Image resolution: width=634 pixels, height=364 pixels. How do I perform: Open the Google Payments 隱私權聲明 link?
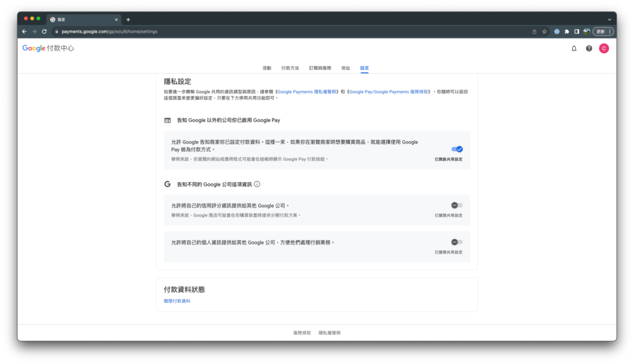click(x=306, y=92)
